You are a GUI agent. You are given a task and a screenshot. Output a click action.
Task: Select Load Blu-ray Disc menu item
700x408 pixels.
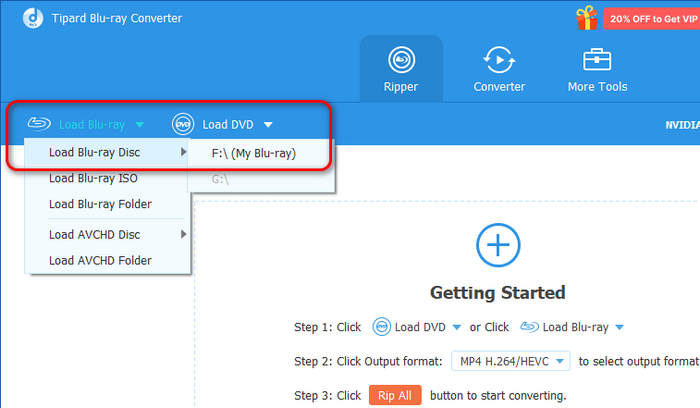pos(107,152)
